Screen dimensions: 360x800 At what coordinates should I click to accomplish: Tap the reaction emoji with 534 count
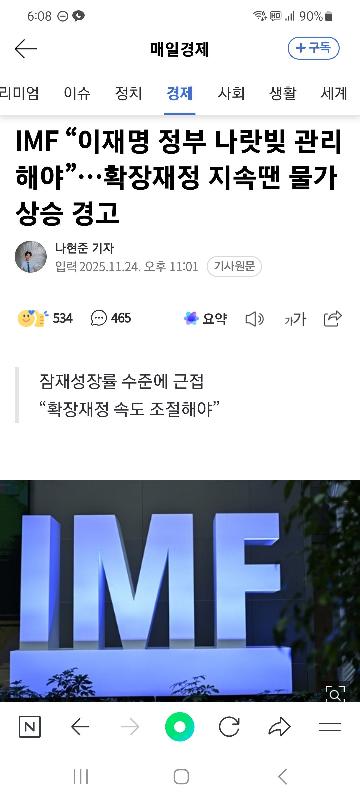pyautogui.click(x=45, y=318)
